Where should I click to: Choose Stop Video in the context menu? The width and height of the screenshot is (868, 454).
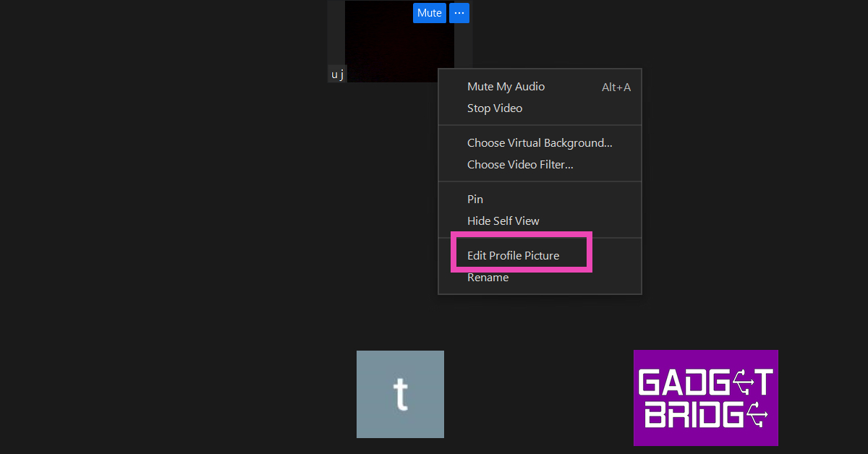click(x=495, y=108)
